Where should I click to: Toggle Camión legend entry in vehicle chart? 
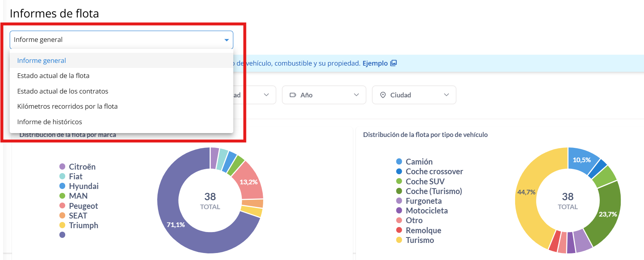tap(418, 162)
